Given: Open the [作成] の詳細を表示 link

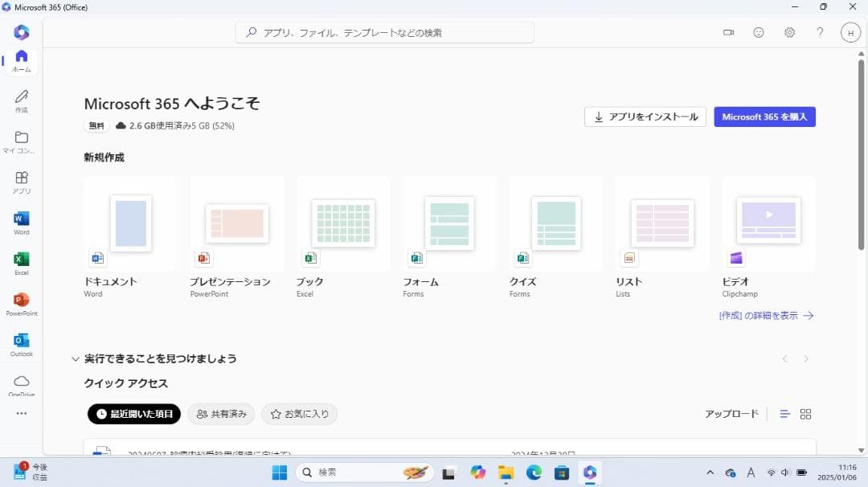Looking at the screenshot, I should tap(766, 316).
